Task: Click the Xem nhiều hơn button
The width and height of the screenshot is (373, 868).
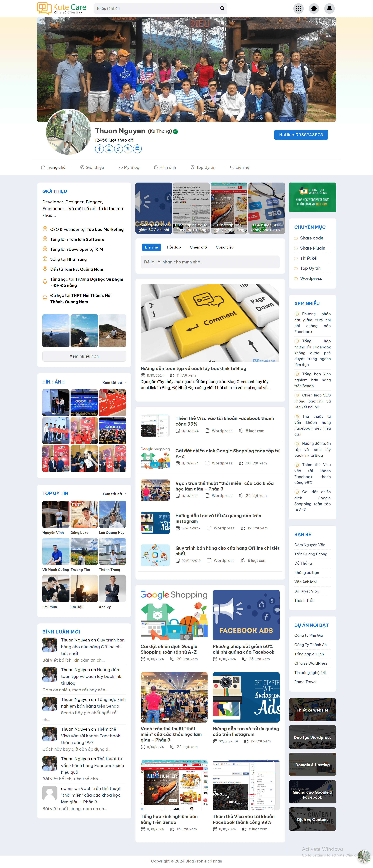Action: [x=84, y=356]
